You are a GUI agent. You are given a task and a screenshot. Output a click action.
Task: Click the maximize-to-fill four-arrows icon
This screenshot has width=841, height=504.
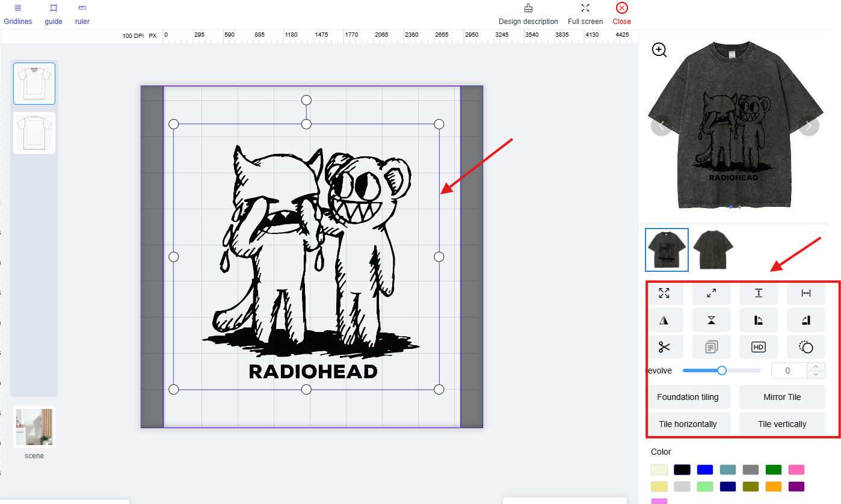tap(664, 293)
